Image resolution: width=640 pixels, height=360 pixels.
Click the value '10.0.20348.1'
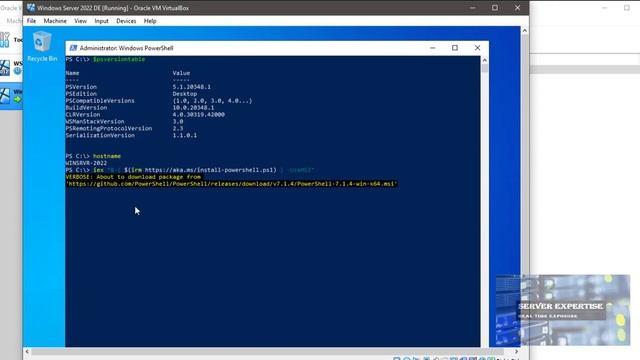(193, 108)
